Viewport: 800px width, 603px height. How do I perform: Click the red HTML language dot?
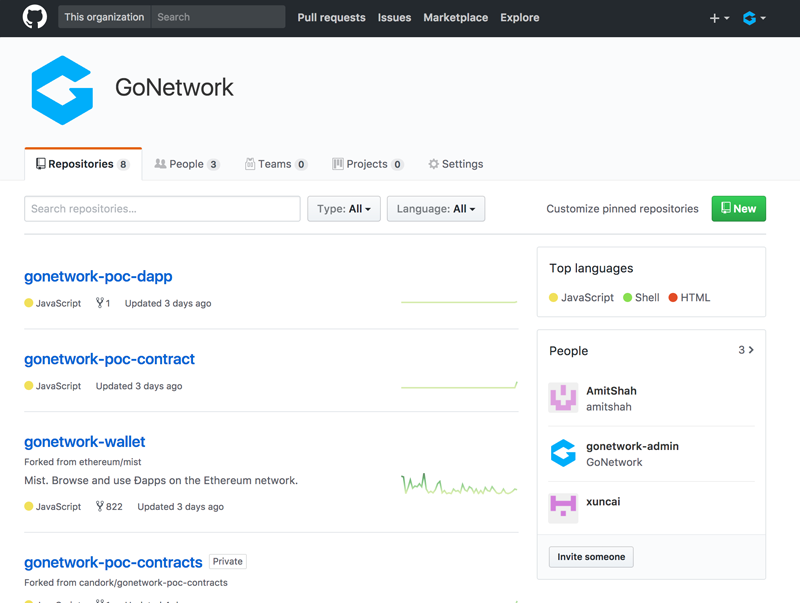(673, 297)
